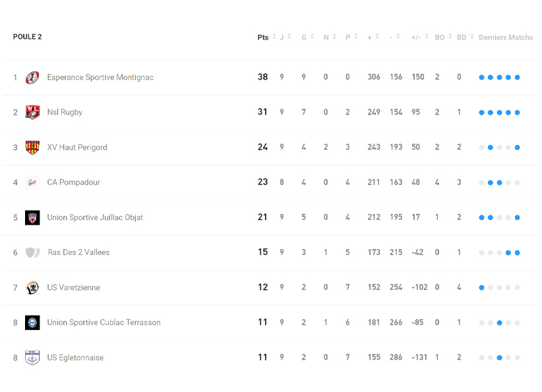Open US Egletonnaise team name link
This screenshot has height=392, width=542.
[x=75, y=358]
